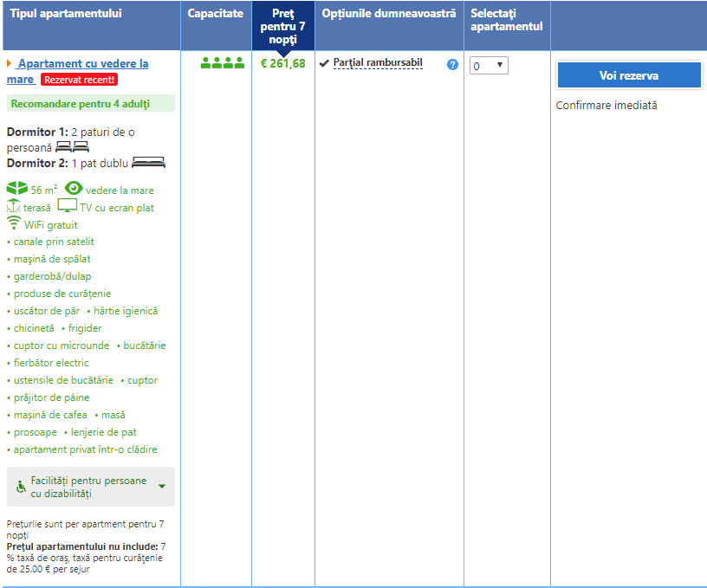The image size is (707, 588).
Task: Click the Tipul apartamentului column header
Action: click(x=66, y=14)
